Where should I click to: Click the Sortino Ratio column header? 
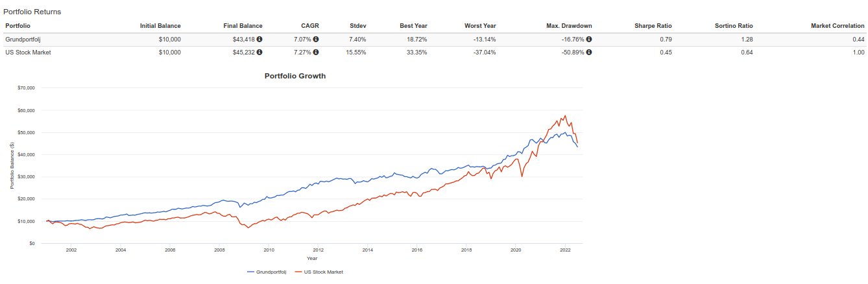[734, 26]
